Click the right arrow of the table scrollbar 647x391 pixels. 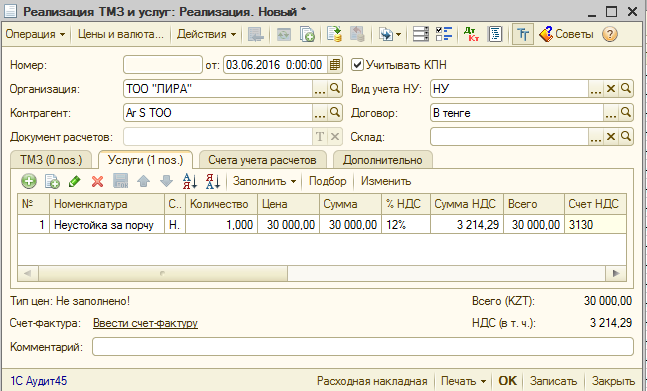(x=616, y=273)
